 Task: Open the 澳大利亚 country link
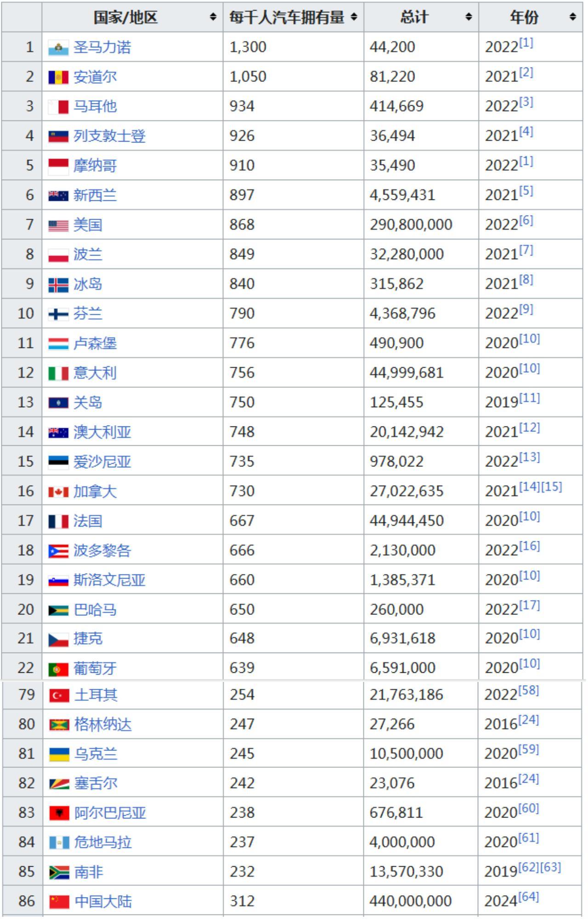102,432
